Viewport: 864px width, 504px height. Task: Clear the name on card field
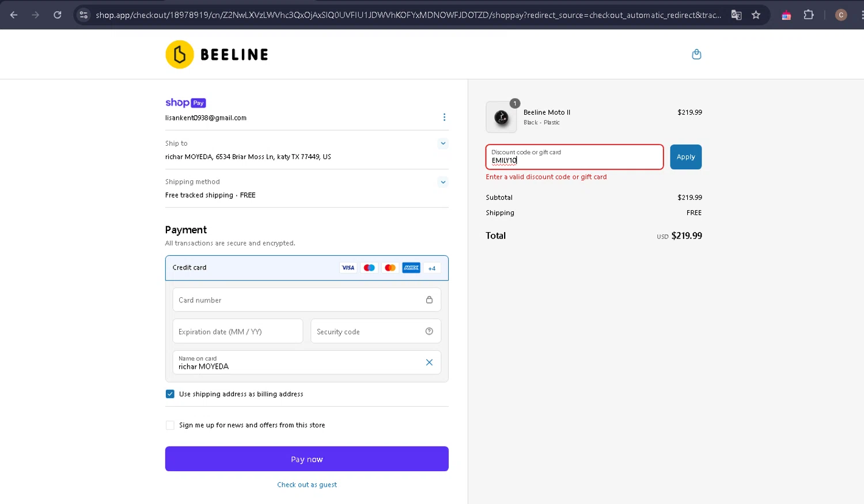pos(429,362)
